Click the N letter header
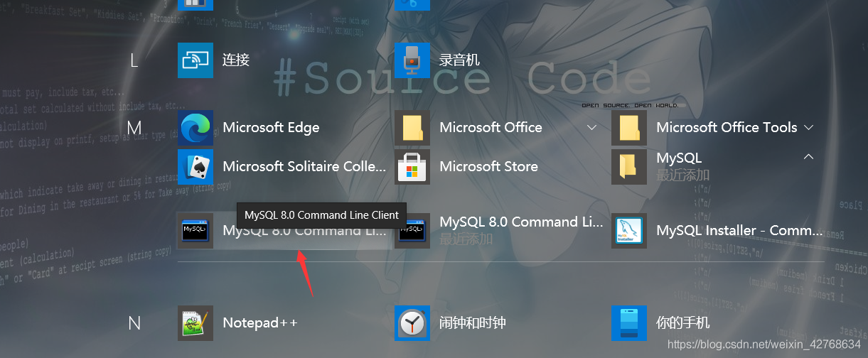The image size is (868, 358). (134, 324)
